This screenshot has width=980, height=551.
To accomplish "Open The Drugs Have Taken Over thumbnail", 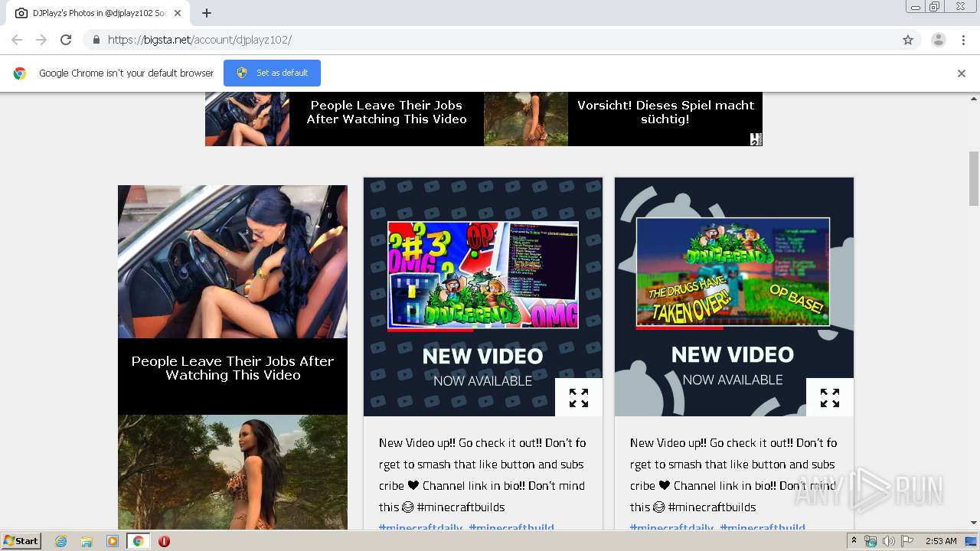I will pos(733,272).
